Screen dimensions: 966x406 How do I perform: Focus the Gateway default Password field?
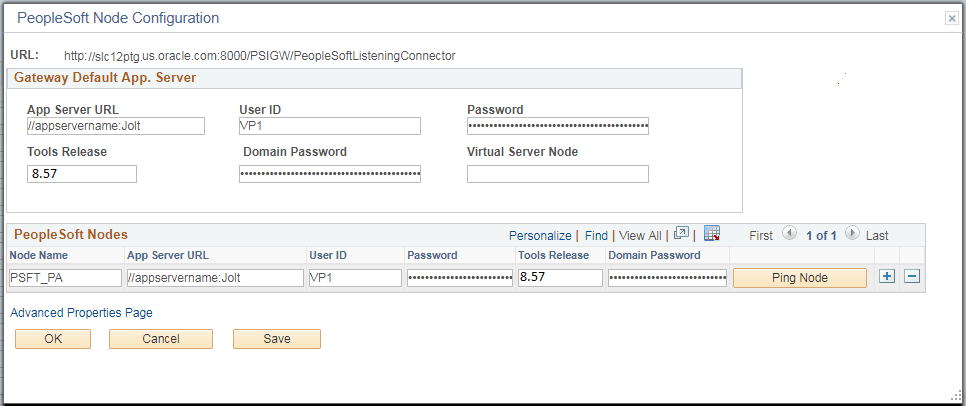pyautogui.click(x=558, y=126)
